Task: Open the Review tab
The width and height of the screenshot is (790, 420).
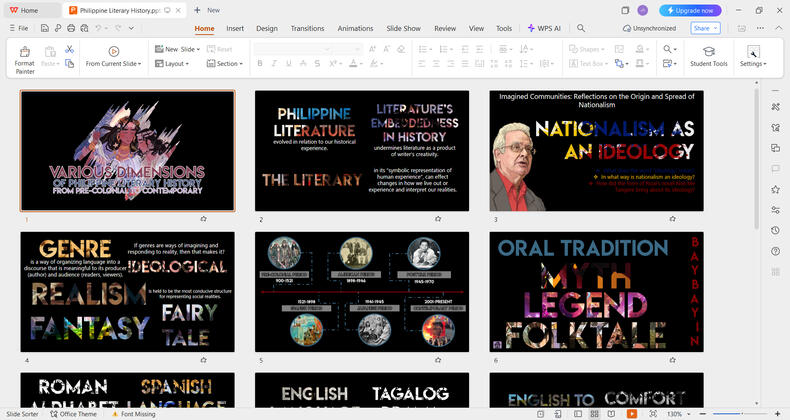Action: pyautogui.click(x=445, y=28)
